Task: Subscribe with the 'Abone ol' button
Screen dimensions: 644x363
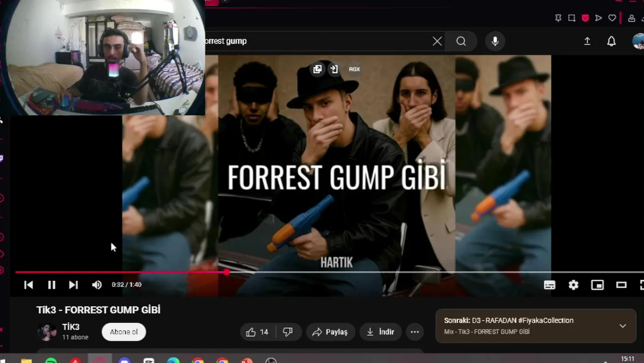Action: click(x=123, y=332)
